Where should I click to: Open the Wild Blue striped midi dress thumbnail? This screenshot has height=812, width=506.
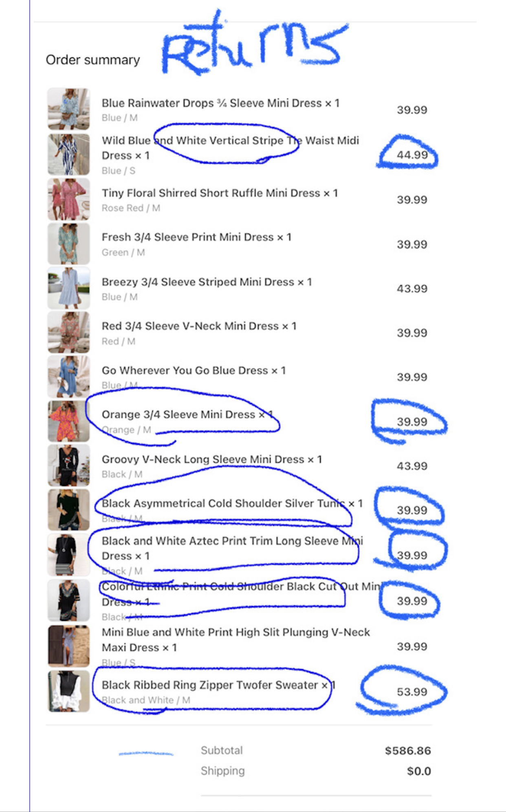coord(68,154)
